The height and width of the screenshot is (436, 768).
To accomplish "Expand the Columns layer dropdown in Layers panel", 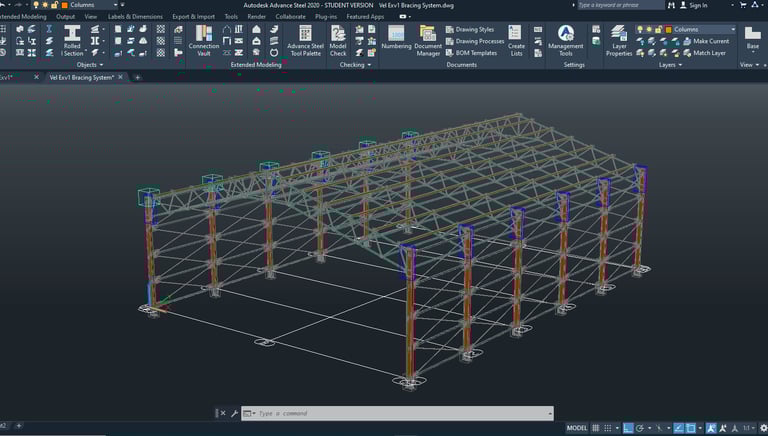I will [732, 29].
